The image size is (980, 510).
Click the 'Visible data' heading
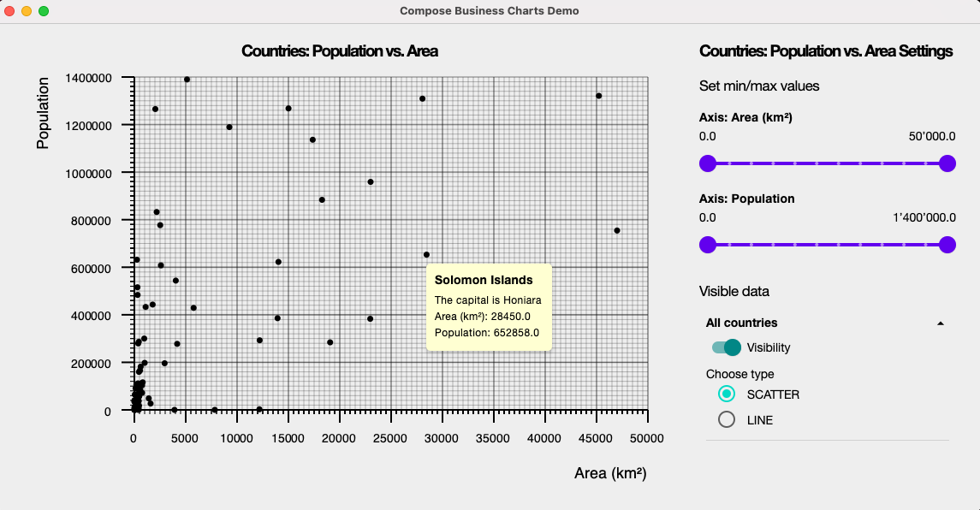coord(734,291)
